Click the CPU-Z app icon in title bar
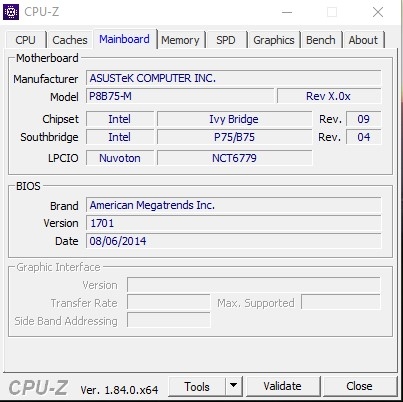 [x=11, y=12]
